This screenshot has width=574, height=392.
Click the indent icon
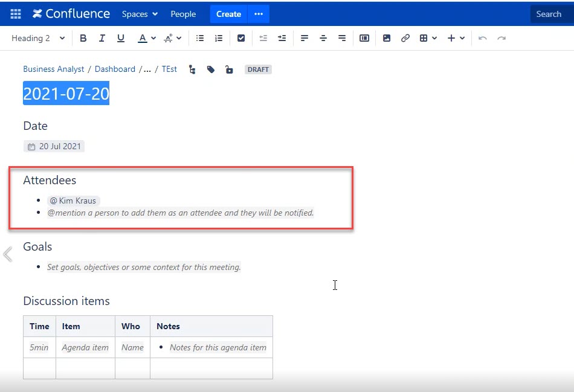click(x=282, y=38)
